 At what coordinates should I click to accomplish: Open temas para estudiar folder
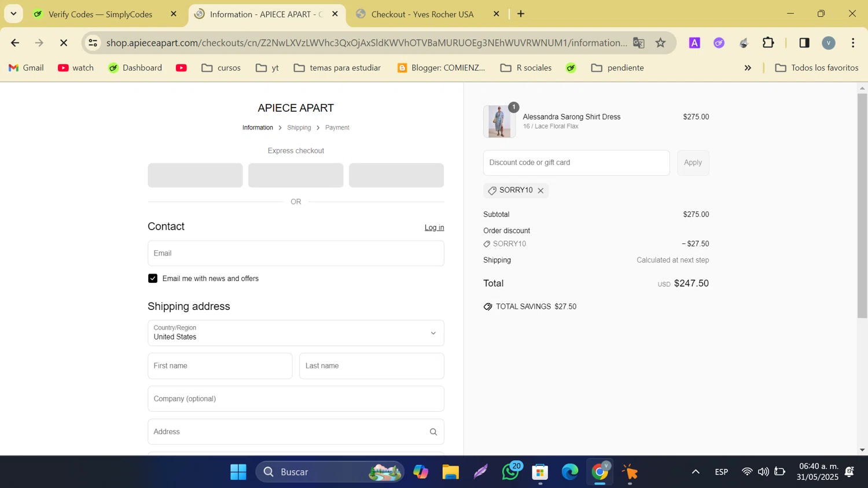[337, 68]
